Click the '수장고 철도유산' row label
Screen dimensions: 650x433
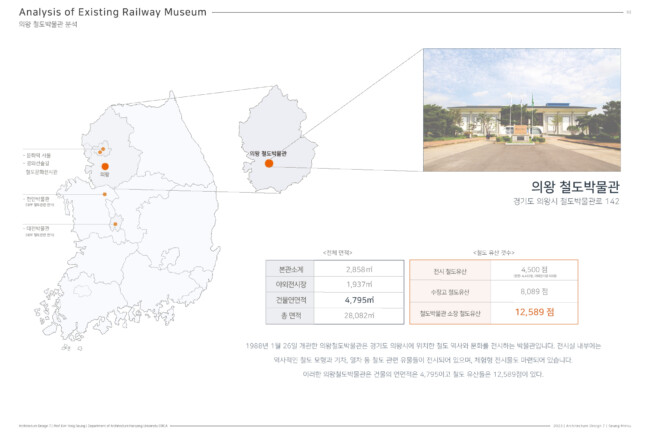pyautogui.click(x=452, y=291)
